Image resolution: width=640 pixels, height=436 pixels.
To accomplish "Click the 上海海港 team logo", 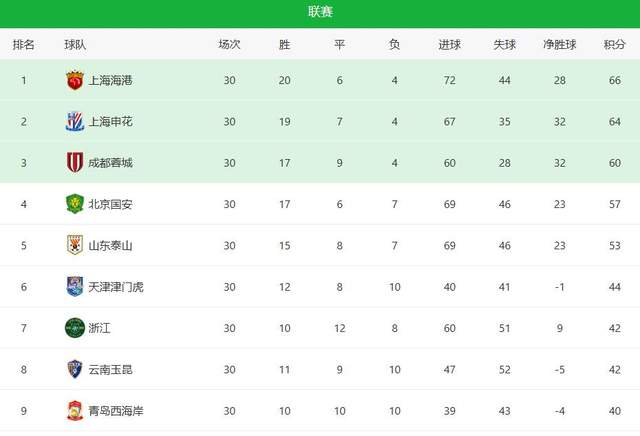I will point(75,80).
